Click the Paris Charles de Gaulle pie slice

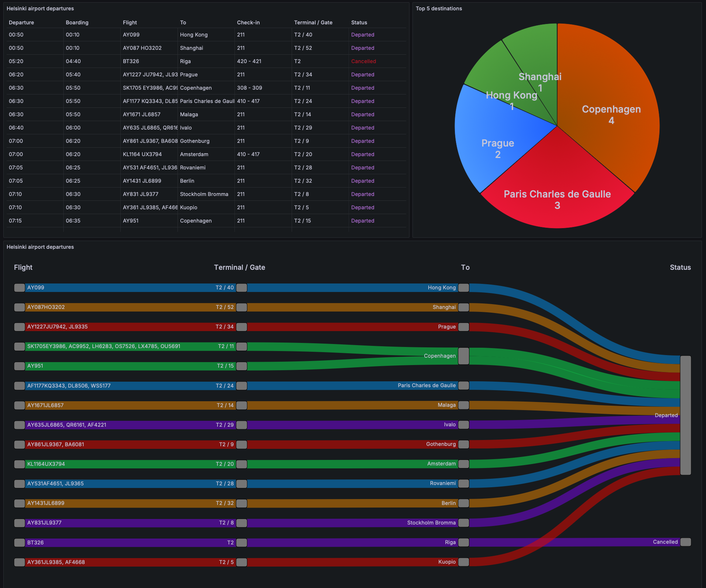pos(558,194)
